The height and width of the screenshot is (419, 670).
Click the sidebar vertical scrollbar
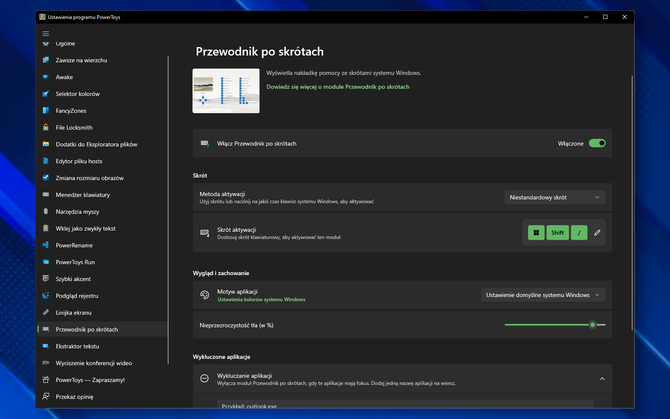(x=168, y=210)
